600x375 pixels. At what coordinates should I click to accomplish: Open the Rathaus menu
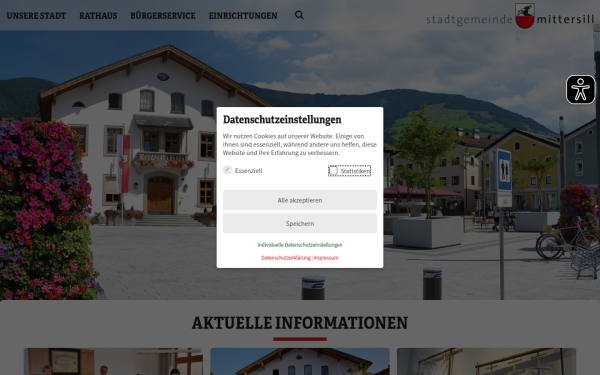(x=98, y=16)
